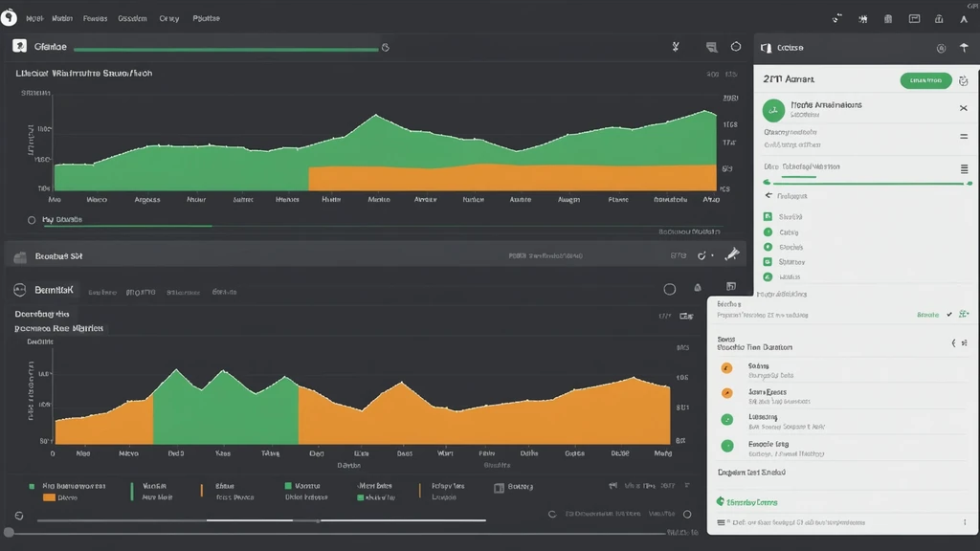Toggle the green round marker next to 'Gischis'
The width and height of the screenshot is (980, 551).
coord(768,247)
